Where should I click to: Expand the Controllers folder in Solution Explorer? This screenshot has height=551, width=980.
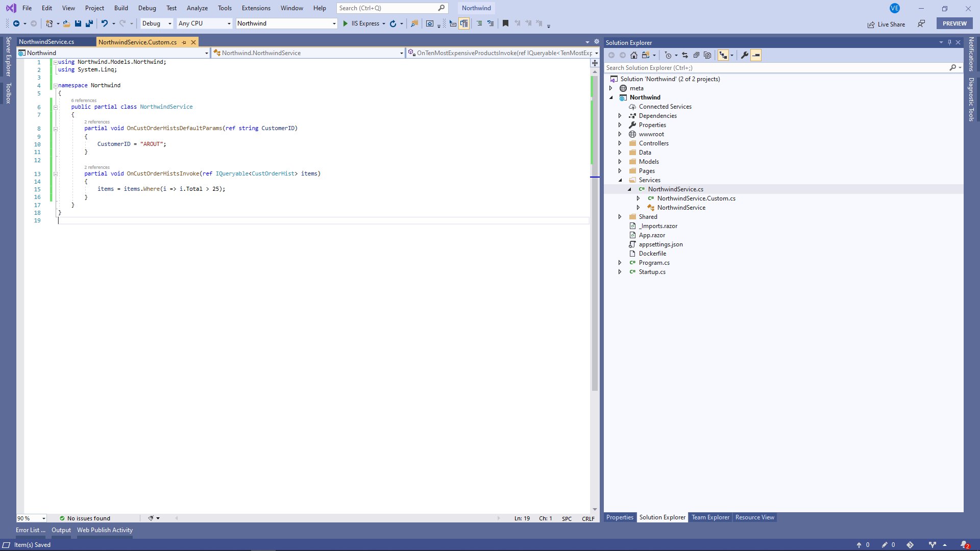pyautogui.click(x=620, y=143)
